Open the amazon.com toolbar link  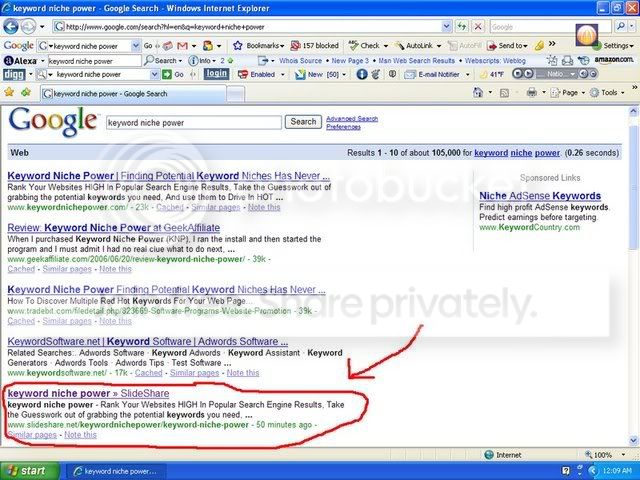[613, 60]
